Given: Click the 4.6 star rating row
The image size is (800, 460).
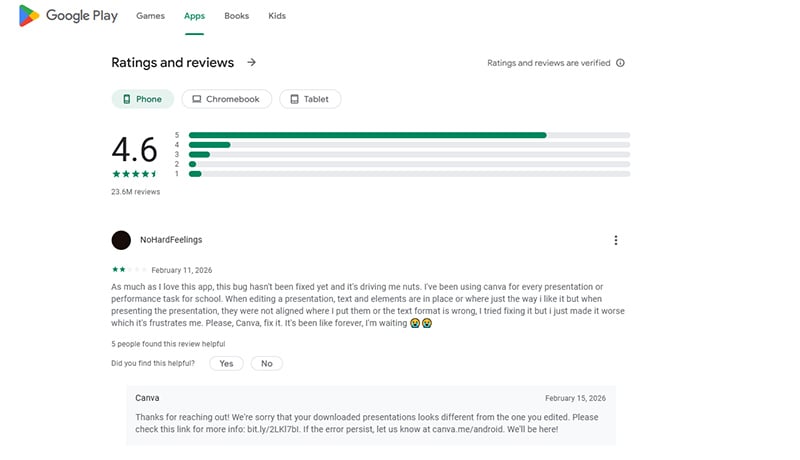Looking at the screenshot, I should [135, 173].
